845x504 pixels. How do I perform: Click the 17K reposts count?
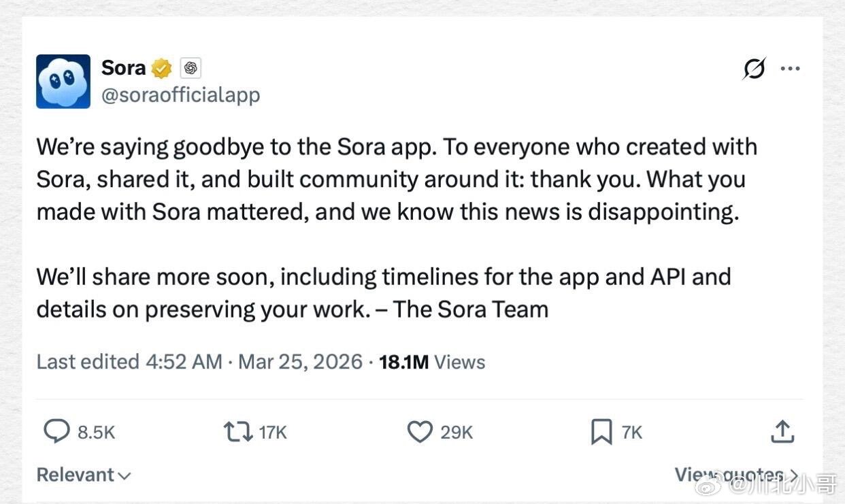271,431
